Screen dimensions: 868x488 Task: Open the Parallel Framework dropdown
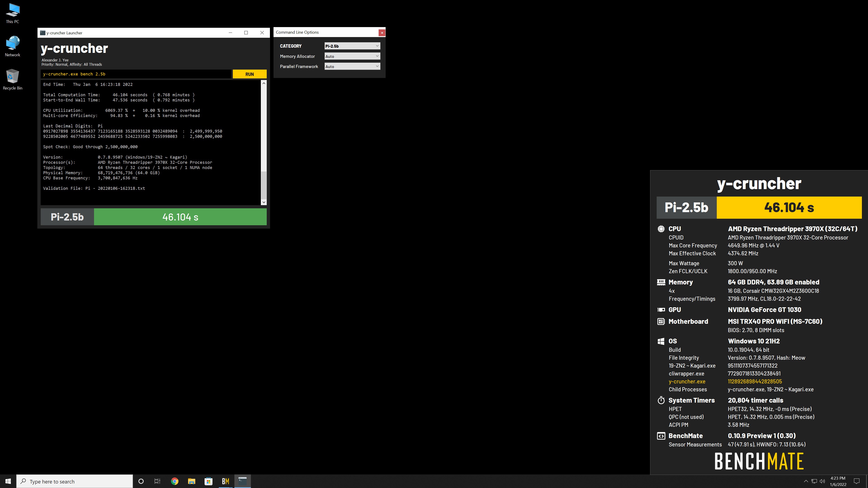[x=352, y=67]
